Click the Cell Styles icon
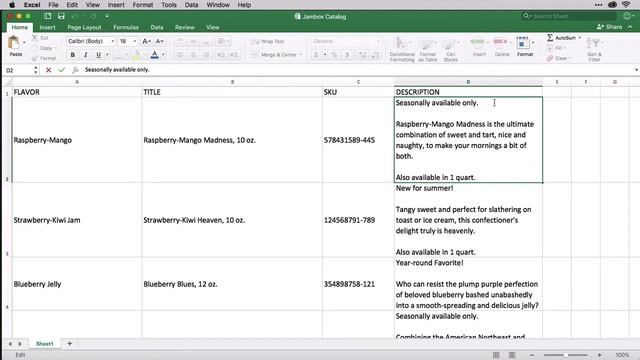Screen dimensions: 640x360 (450, 43)
